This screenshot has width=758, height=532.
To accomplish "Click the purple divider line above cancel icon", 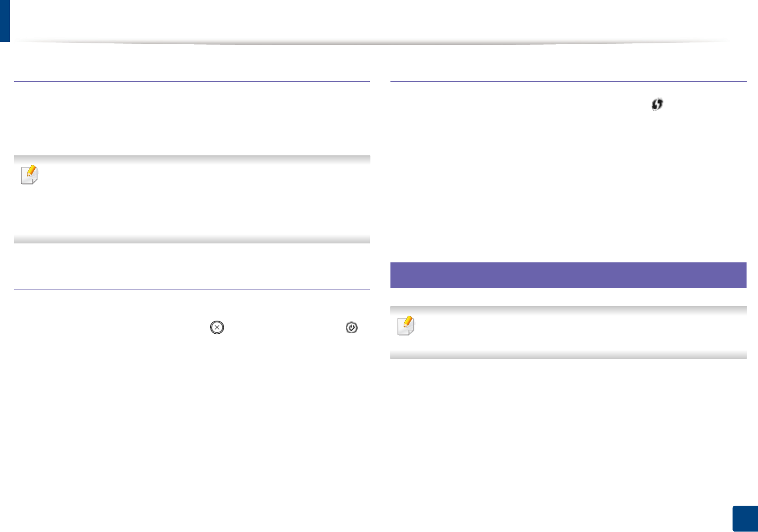I will click(192, 289).
